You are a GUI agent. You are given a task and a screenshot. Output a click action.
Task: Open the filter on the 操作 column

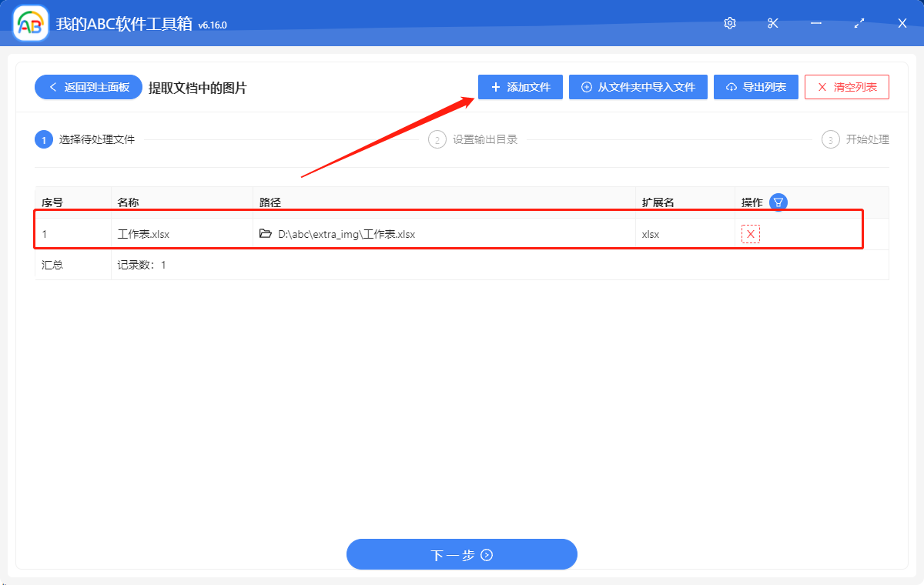click(x=778, y=202)
